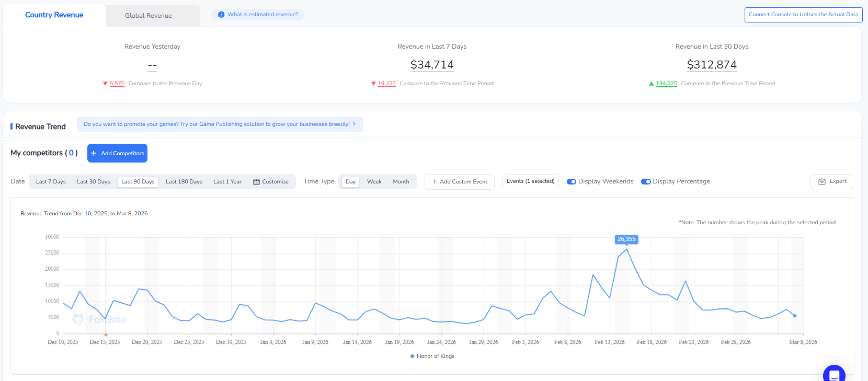Click the calendar icon in Customize
868x381 pixels.
pyautogui.click(x=256, y=182)
